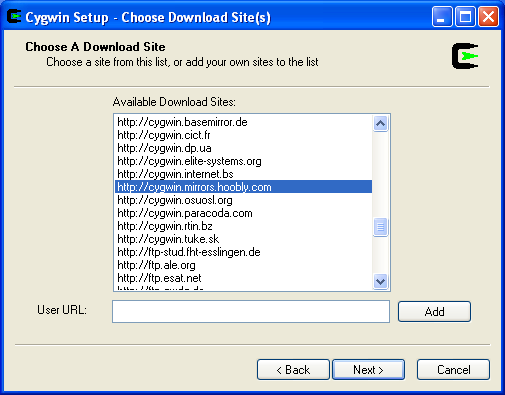505x395 pixels.
Task: Select cygwin.elite-systems.org download site
Action: (x=243, y=161)
